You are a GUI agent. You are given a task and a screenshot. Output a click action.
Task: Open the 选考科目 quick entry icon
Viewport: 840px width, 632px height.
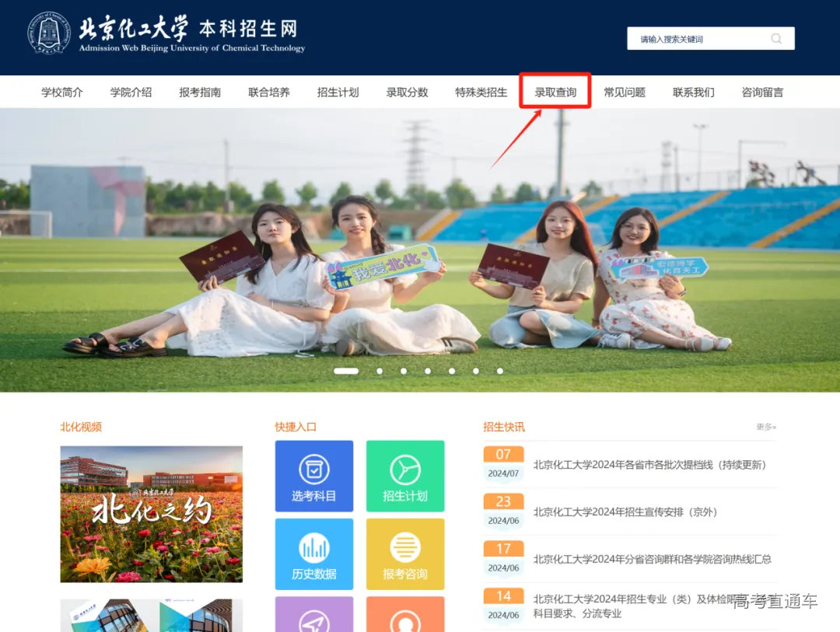pos(314,476)
